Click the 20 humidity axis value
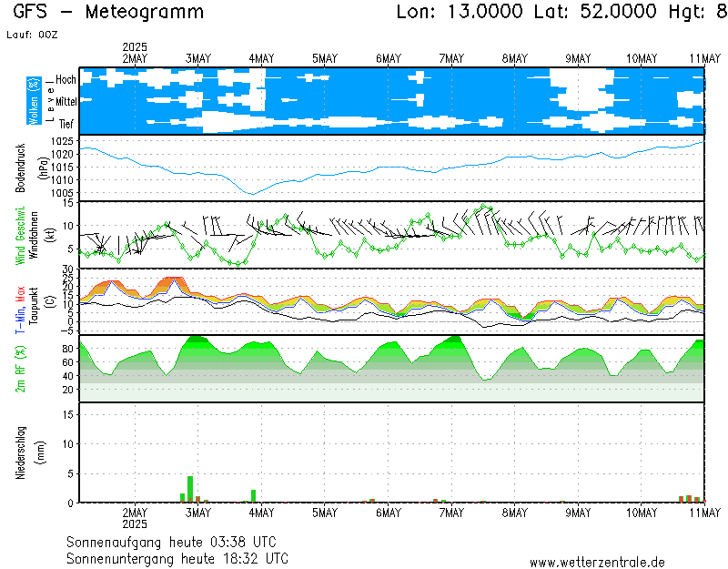 coord(67,390)
